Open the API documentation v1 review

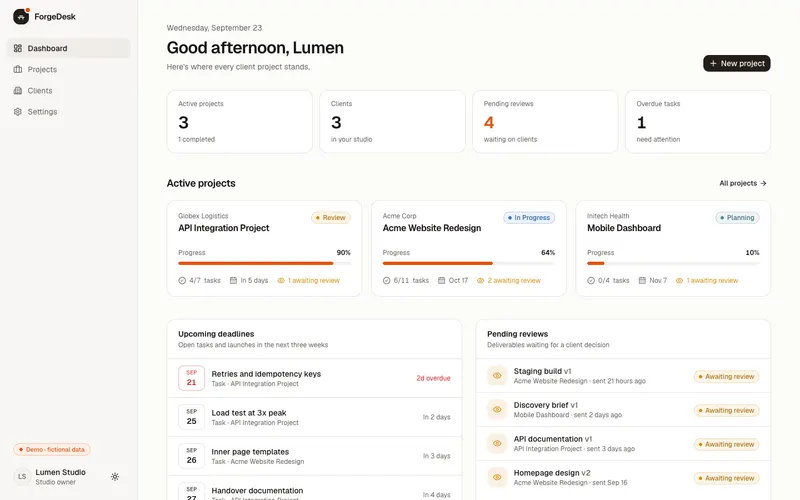point(623,443)
